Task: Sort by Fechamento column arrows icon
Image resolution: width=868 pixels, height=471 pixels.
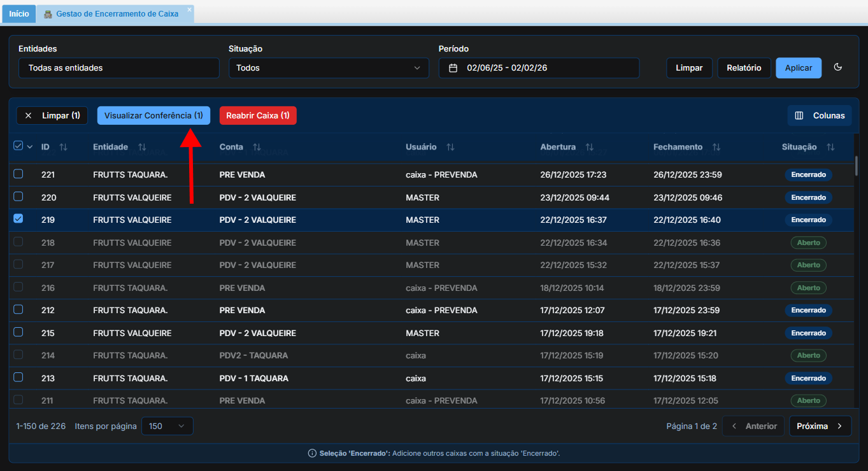Action: (x=716, y=147)
